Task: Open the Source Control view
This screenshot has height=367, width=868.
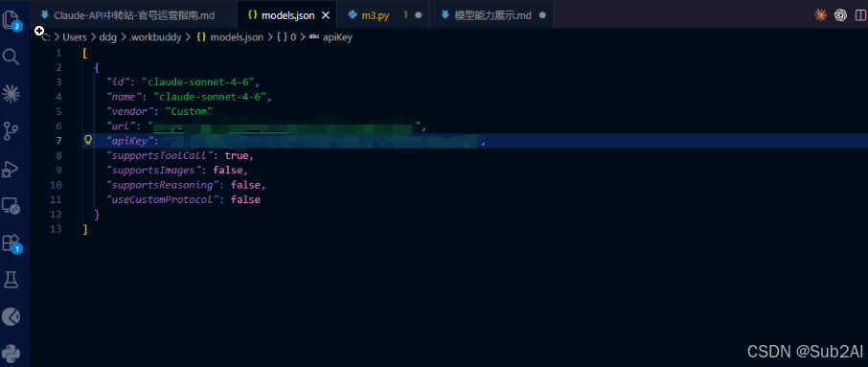Action: [x=11, y=131]
